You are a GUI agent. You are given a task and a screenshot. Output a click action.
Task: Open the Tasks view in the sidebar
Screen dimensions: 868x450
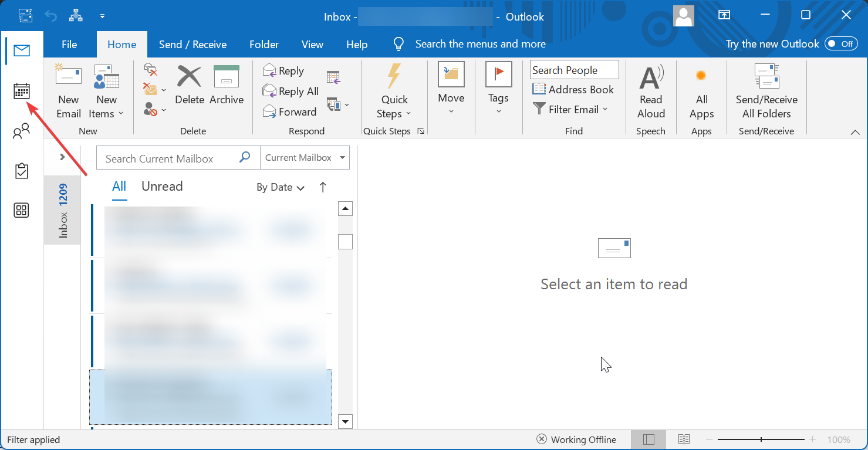coord(22,171)
